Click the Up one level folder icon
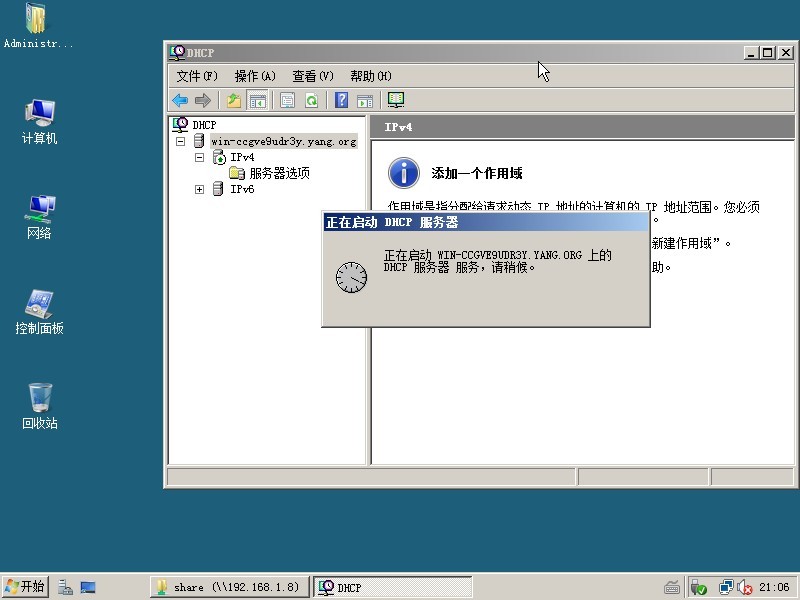 (x=233, y=100)
